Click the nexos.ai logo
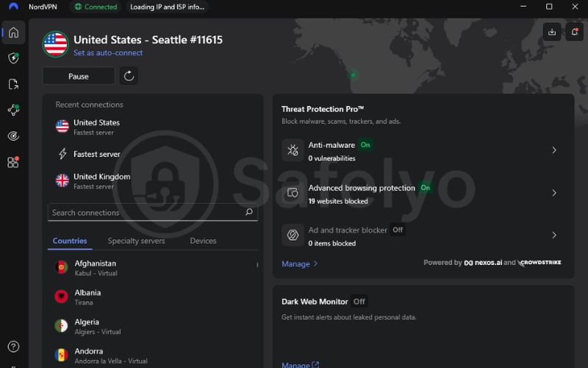 [483, 263]
